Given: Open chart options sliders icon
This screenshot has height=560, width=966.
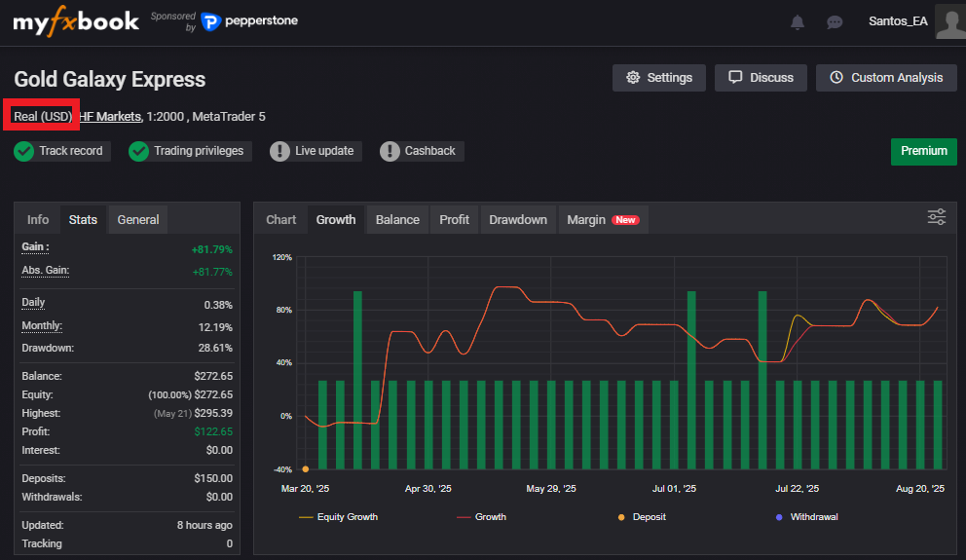Looking at the screenshot, I should pos(936,217).
